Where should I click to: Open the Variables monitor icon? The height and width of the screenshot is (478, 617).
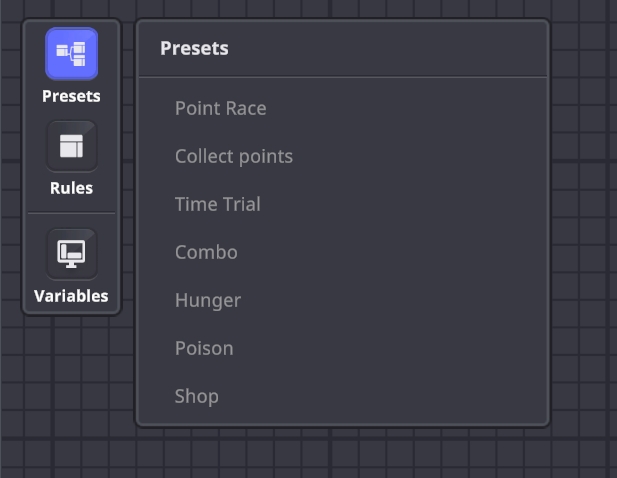(71, 253)
